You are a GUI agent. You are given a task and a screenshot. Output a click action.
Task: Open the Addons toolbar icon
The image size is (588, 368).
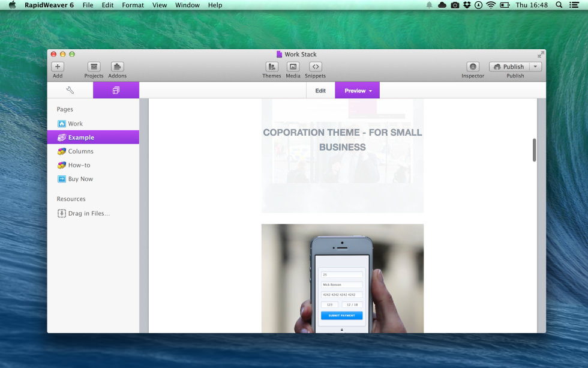117,67
